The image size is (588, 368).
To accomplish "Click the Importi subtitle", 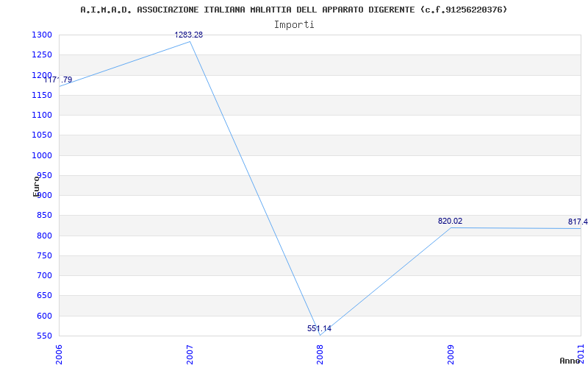I will pyautogui.click(x=294, y=25).
